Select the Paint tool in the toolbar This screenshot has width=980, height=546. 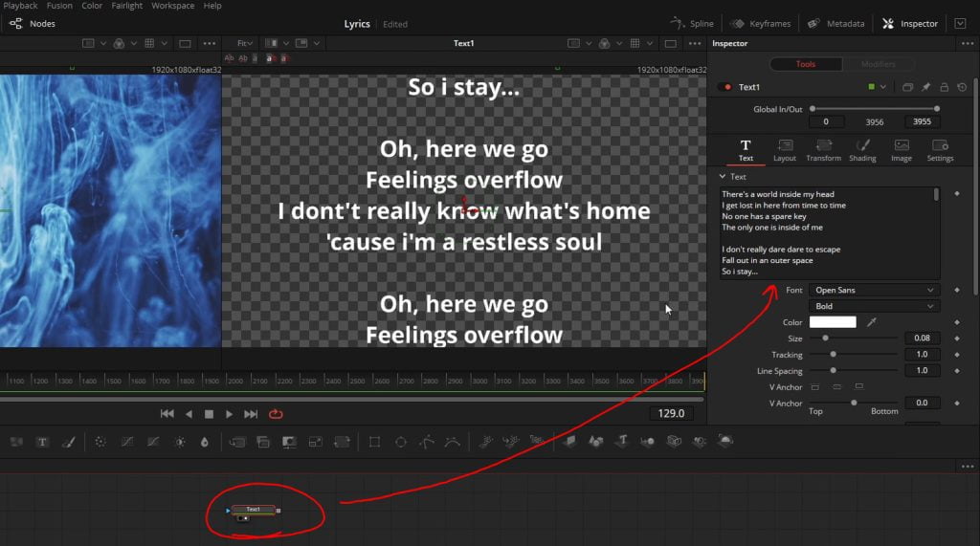pyautogui.click(x=69, y=442)
